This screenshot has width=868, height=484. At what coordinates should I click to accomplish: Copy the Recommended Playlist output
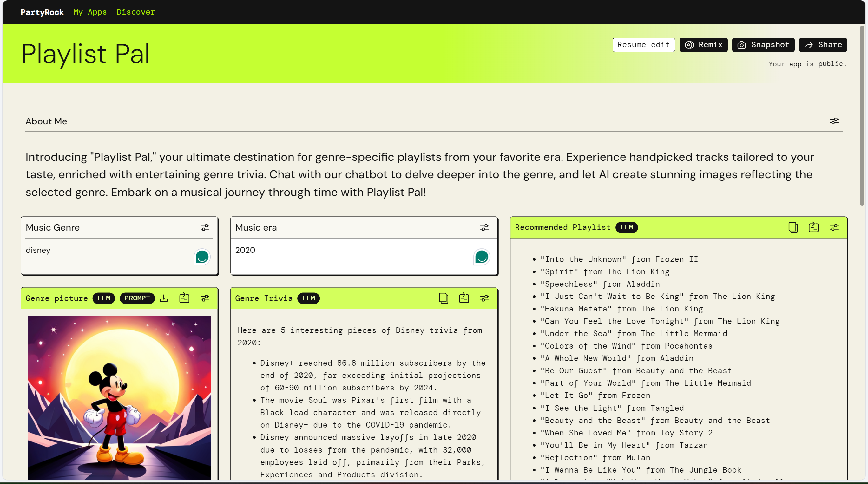coord(793,227)
